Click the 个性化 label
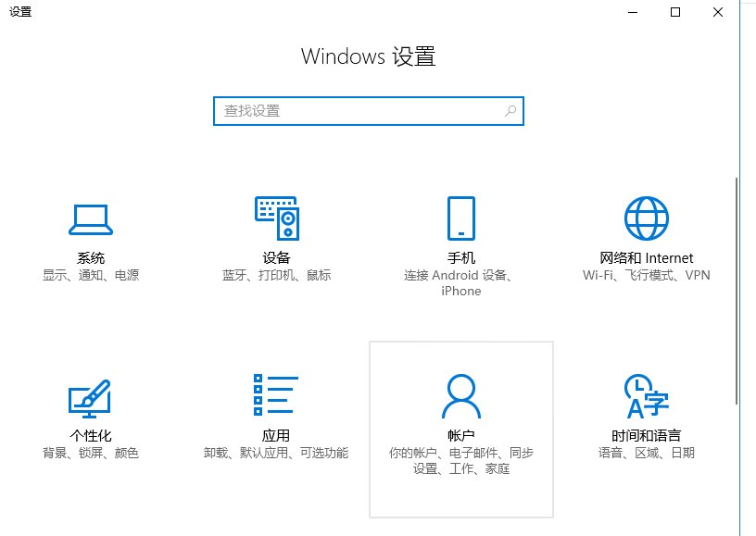Viewport: 756px width, 536px height. (x=91, y=436)
